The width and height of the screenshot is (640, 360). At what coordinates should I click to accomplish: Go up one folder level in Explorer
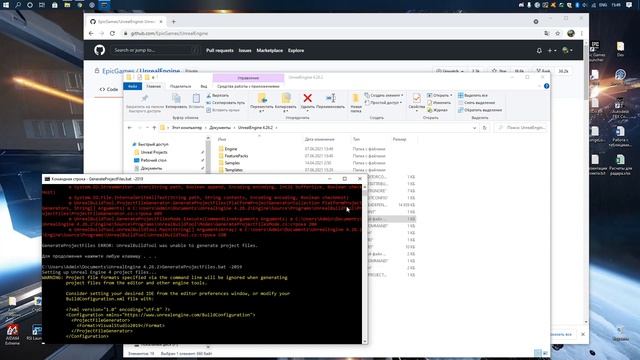[x=154, y=128]
